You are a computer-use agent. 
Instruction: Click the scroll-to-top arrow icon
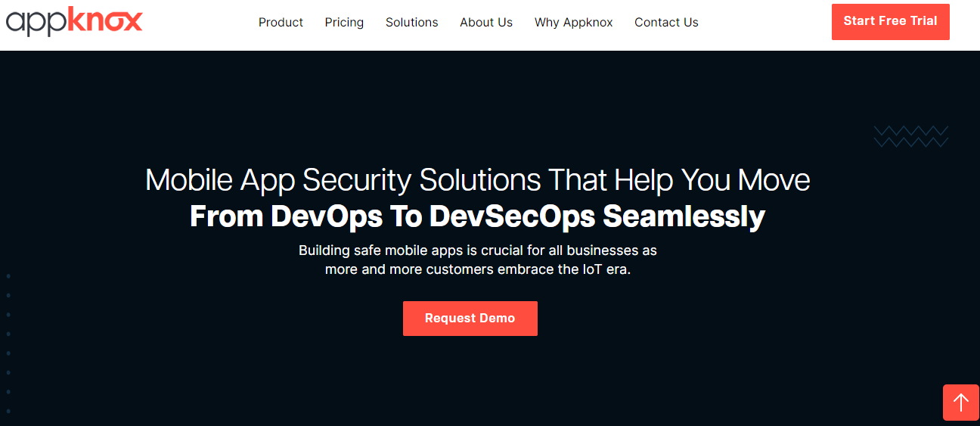[x=960, y=403]
